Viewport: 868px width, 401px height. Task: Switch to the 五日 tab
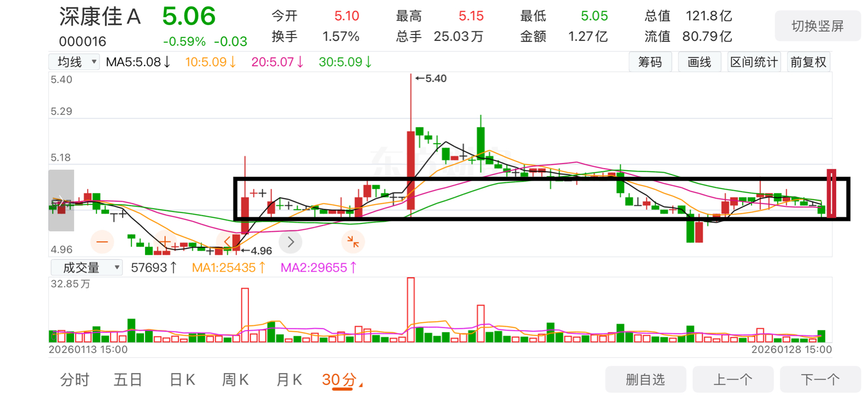[128, 380]
